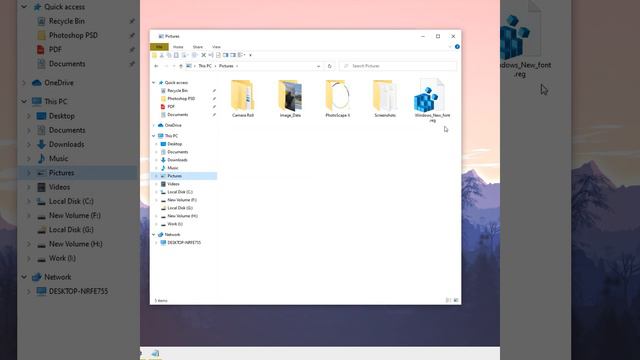Select the Windows_New_font.reg registry file
This screenshot has height=360, width=640.
click(432, 100)
